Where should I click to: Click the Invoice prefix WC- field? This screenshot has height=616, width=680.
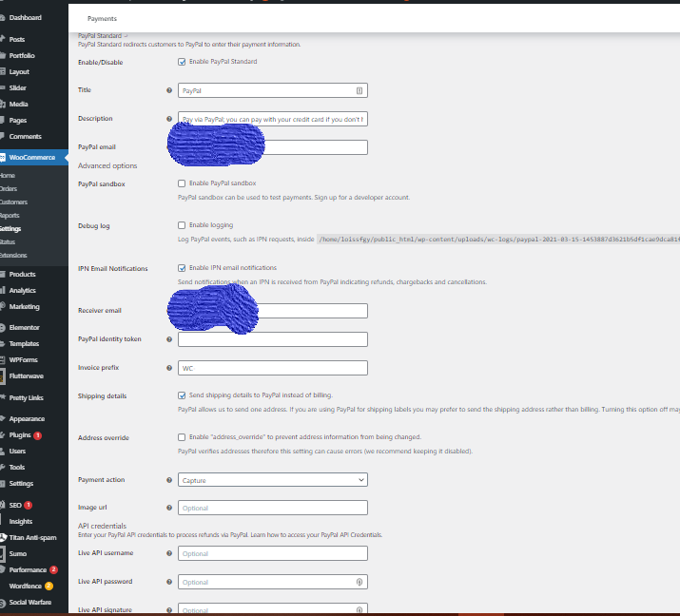[x=273, y=368]
